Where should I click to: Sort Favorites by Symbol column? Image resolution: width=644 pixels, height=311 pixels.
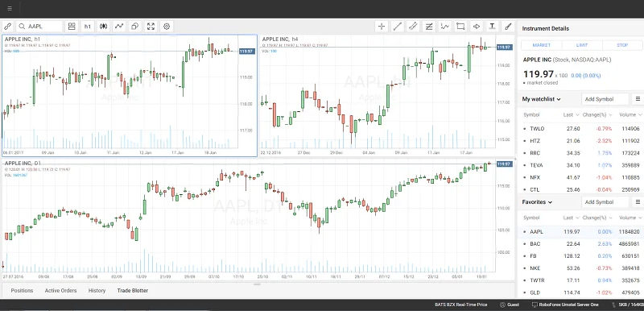coord(531,218)
